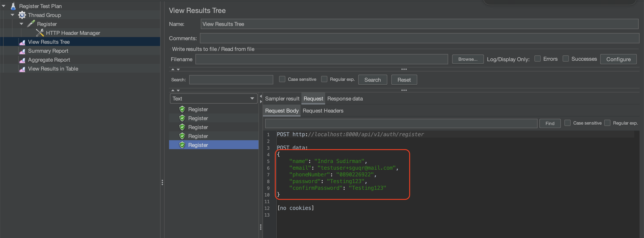Click the HTTP Header Manager wrench icon
This screenshot has height=238, width=644.
(x=40, y=33)
